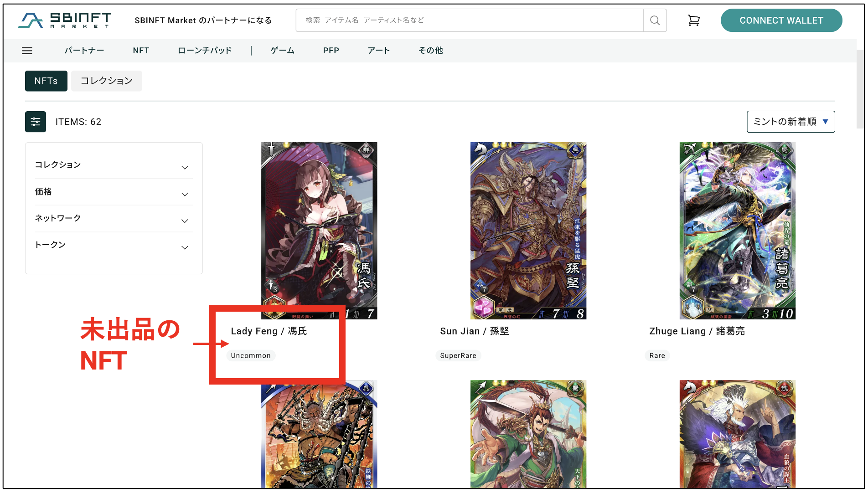The image size is (868, 493).
Task: Open the NFT menu item
Action: [141, 51]
